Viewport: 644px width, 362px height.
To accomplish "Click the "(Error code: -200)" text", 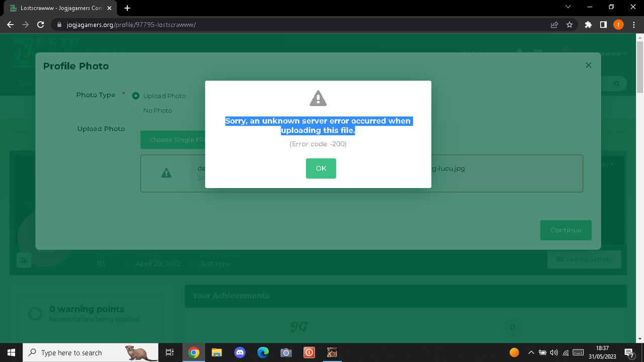I will (x=318, y=144).
